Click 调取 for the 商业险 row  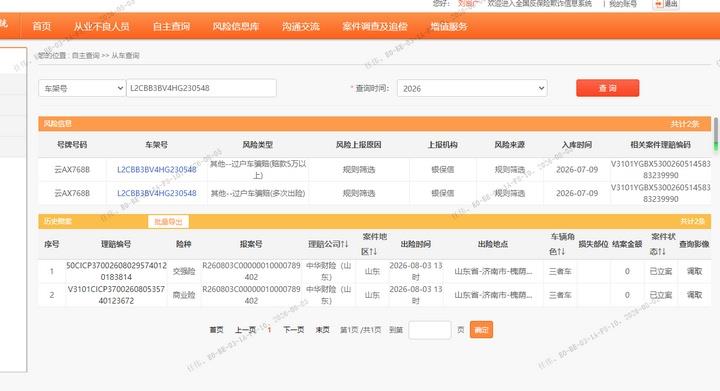(694, 295)
